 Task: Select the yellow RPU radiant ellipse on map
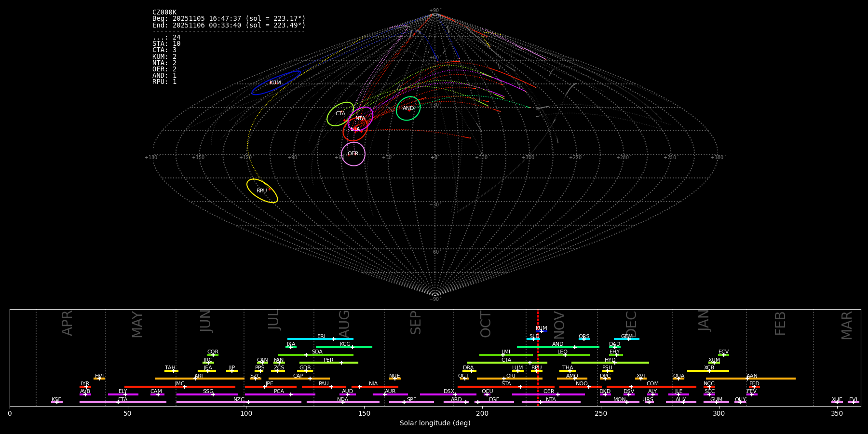262,191
